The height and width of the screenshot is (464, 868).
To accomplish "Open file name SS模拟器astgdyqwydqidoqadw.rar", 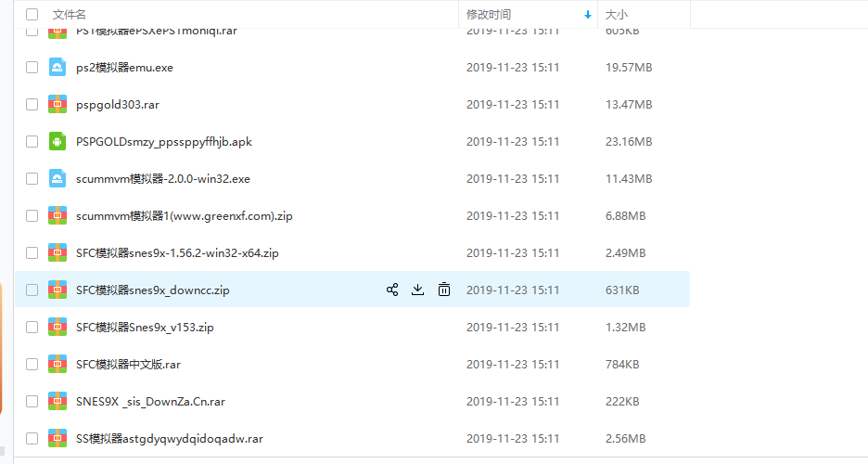I will (x=170, y=439).
